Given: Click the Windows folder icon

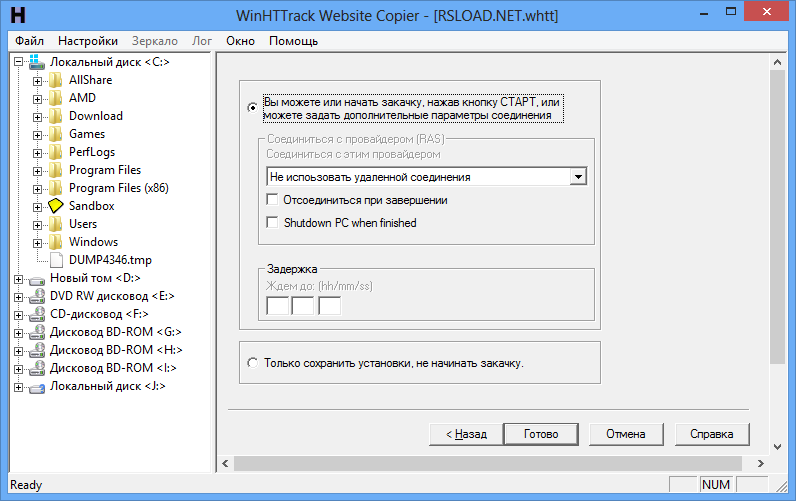Looking at the screenshot, I should tap(56, 242).
